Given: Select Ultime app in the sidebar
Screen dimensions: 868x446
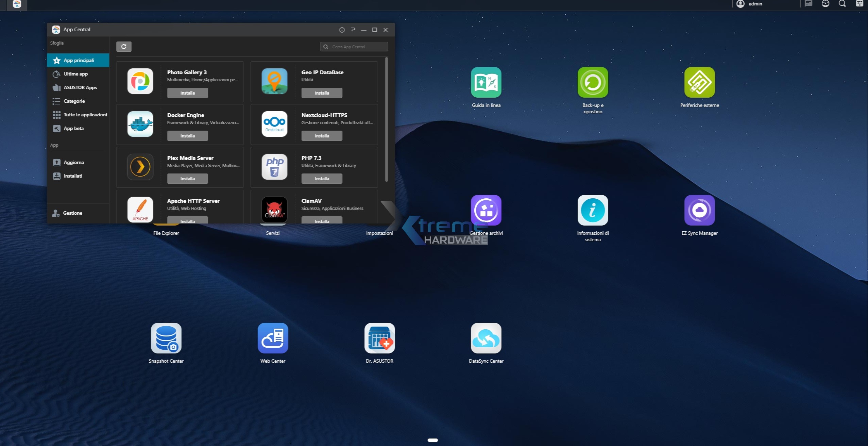Looking at the screenshot, I should pyautogui.click(x=75, y=74).
